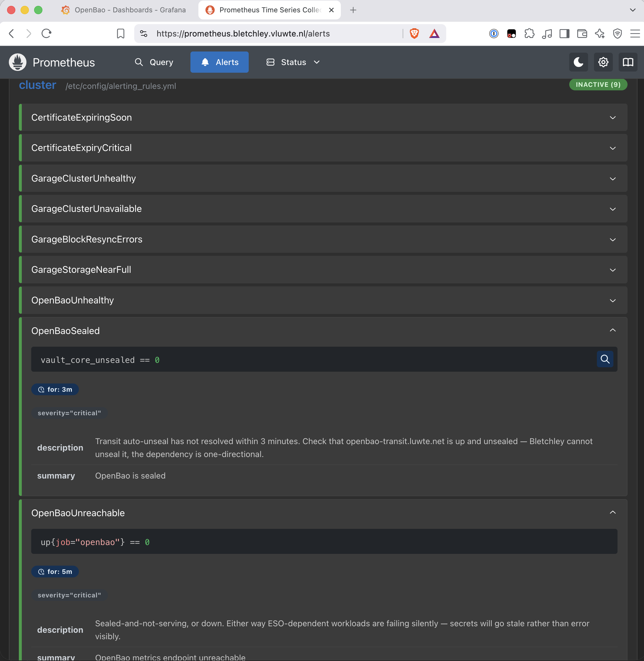Click OpenBaoSealed severity="critical" label
The image size is (644, 661).
pyautogui.click(x=69, y=413)
